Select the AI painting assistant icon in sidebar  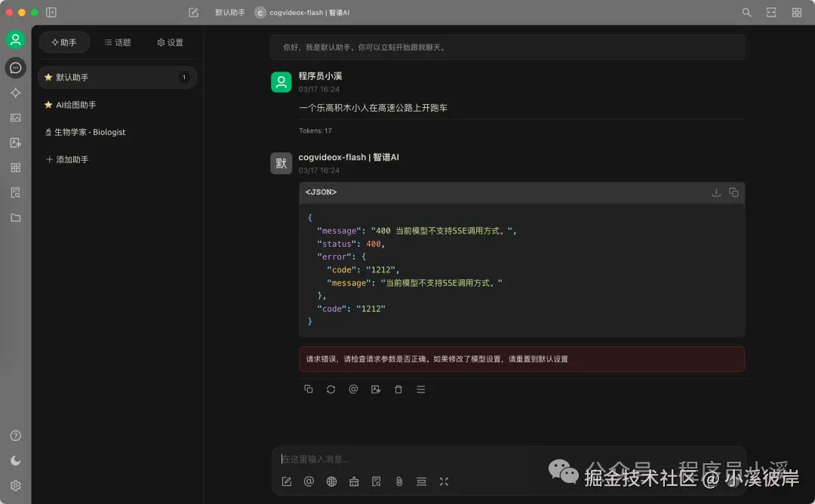click(16, 118)
